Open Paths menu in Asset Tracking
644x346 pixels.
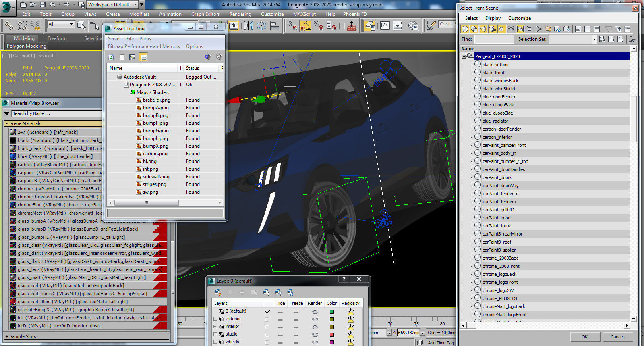point(145,39)
